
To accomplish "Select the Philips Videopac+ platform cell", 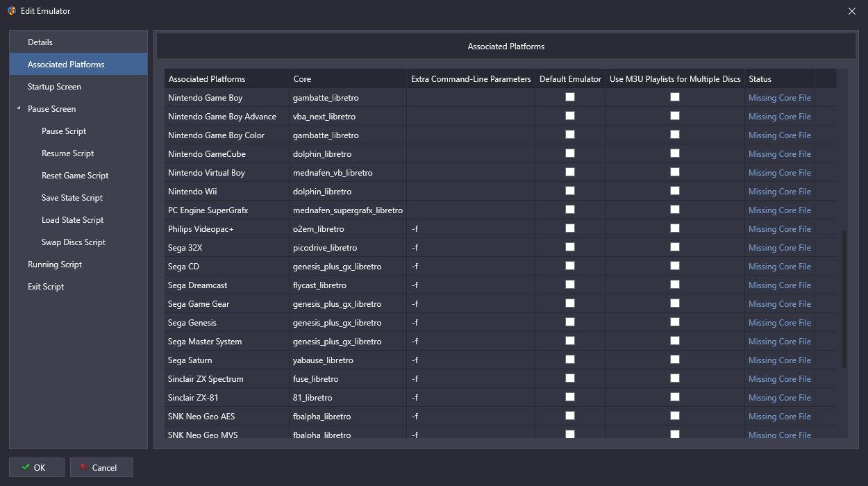I will point(226,229).
